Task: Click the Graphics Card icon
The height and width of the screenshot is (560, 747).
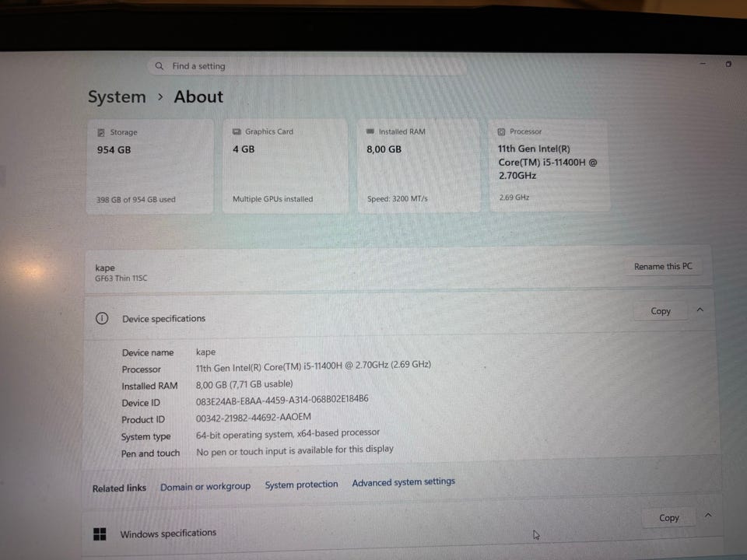Action: [237, 131]
